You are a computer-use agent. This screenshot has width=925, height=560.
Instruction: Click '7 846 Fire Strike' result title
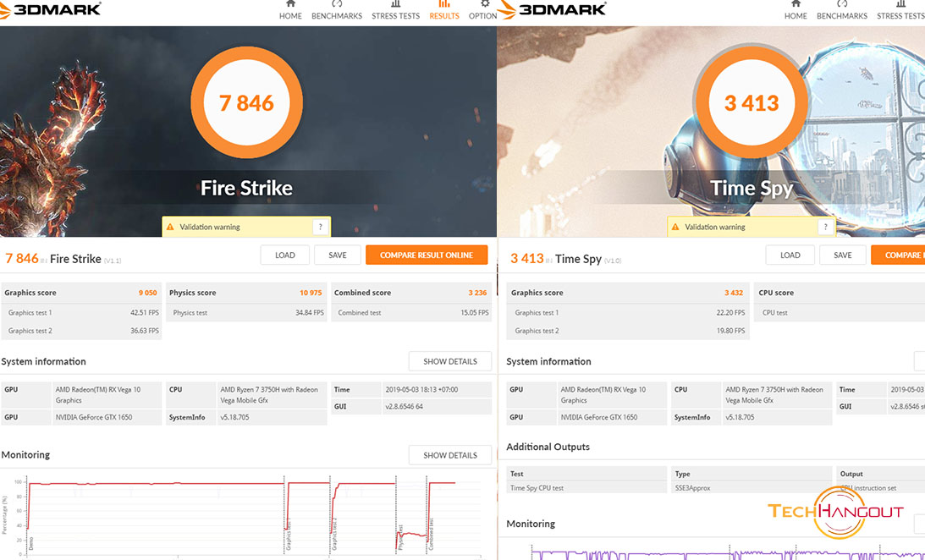[x=63, y=259]
